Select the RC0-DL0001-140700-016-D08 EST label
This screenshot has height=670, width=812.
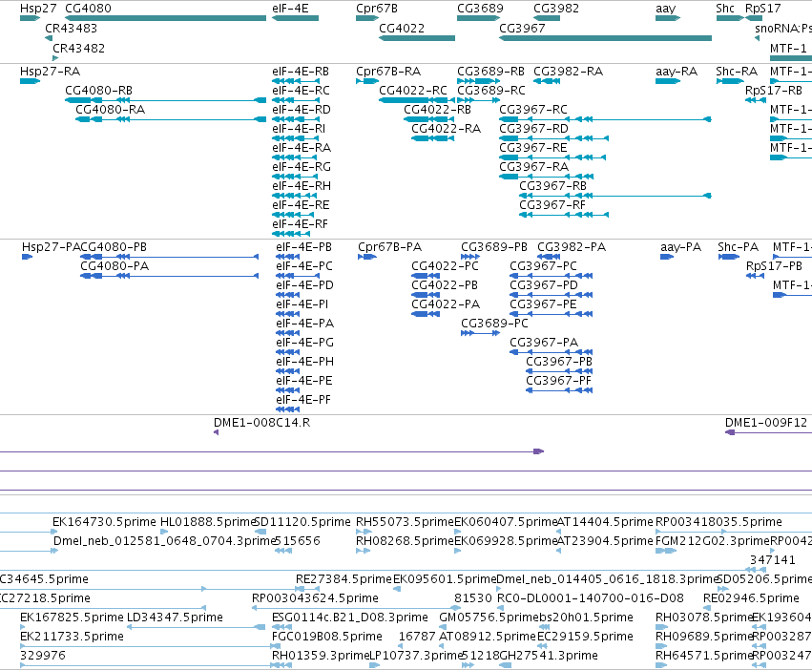[590, 597]
